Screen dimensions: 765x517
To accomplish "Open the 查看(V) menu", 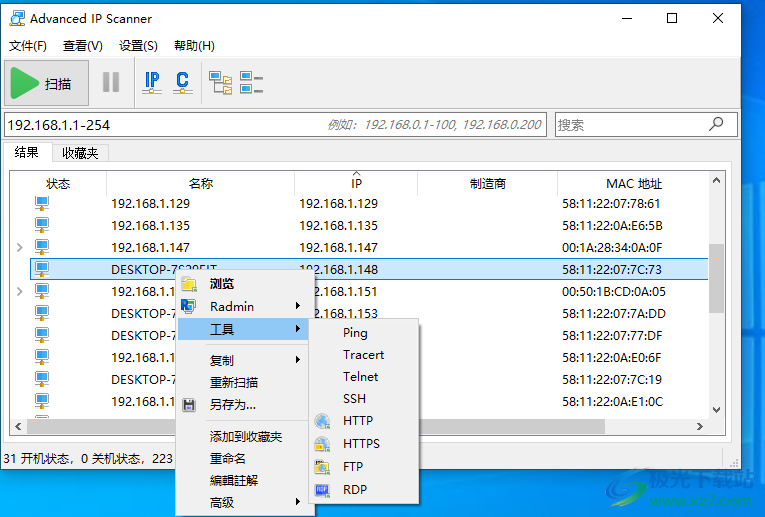I will pos(82,46).
